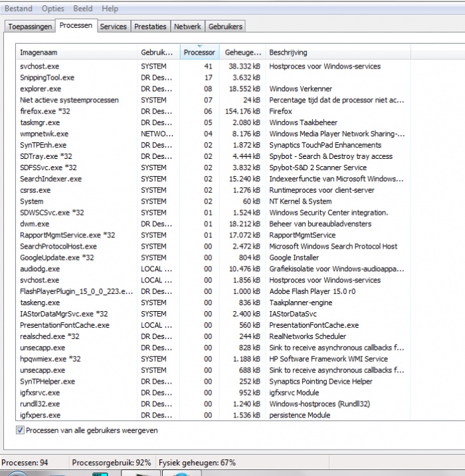Click the 'Adobe Flash Player 15.0 r0' description

coord(312,291)
